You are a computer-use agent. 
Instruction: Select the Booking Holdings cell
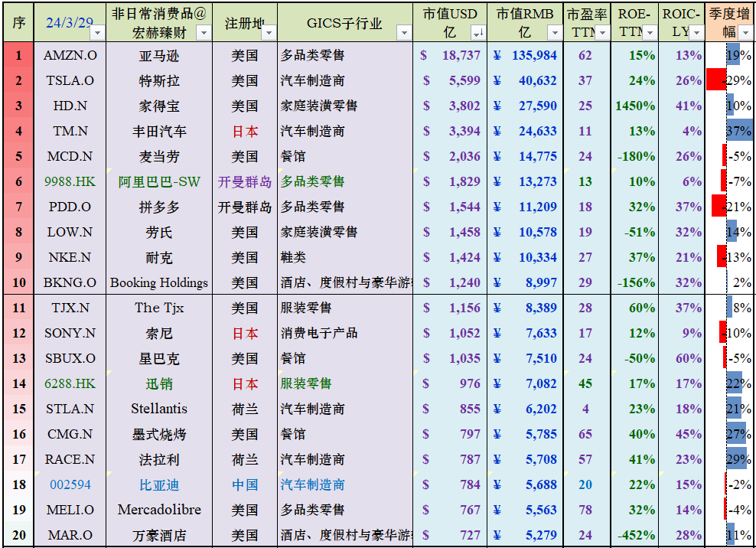click(159, 282)
